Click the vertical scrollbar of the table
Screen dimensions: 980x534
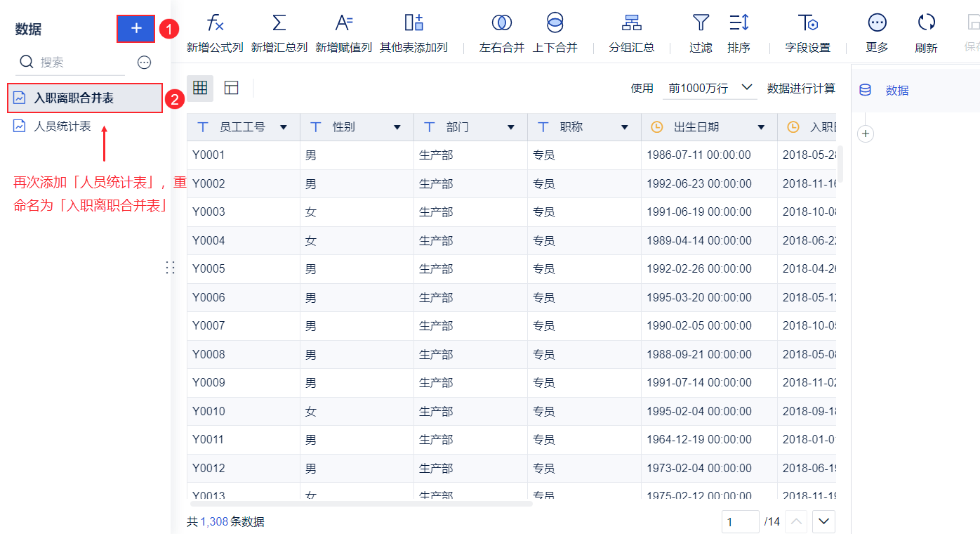pyautogui.click(x=840, y=164)
